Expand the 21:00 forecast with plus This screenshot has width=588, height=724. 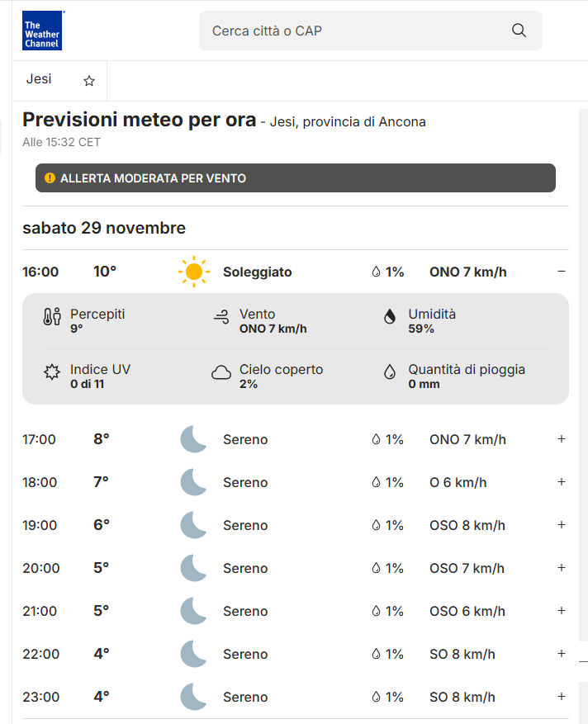[x=562, y=611]
